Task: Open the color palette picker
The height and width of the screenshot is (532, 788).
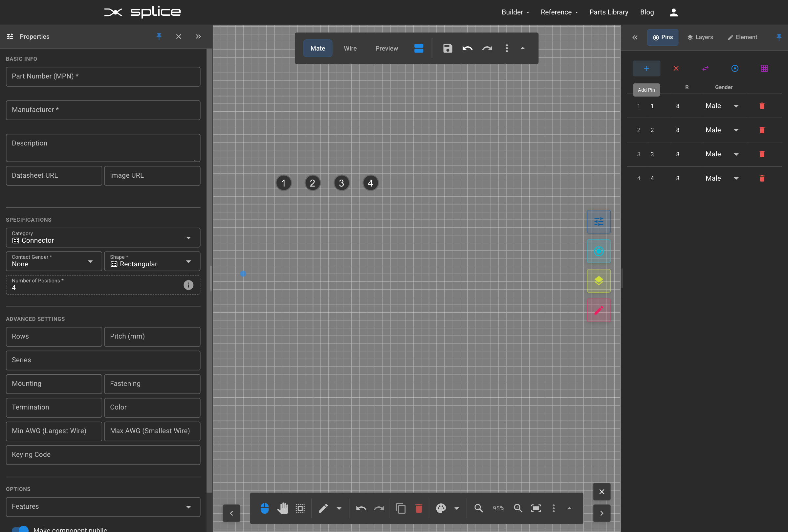Action: tap(441, 508)
